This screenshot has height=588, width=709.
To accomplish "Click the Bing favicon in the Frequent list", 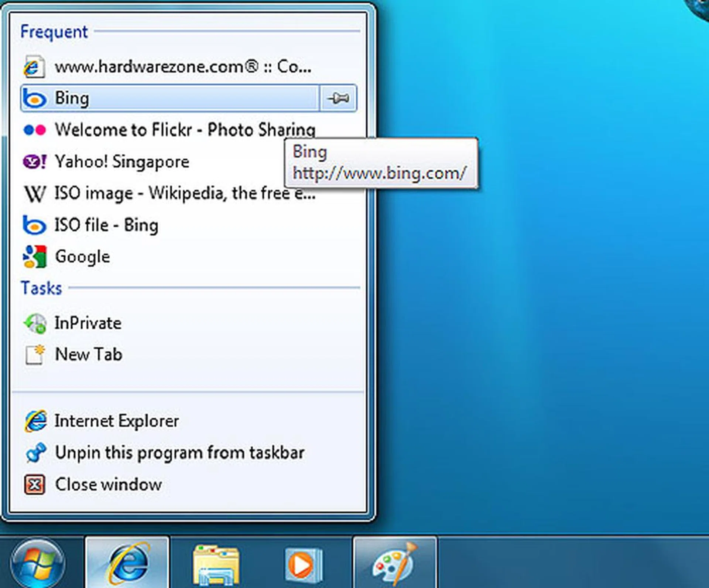I will point(34,99).
